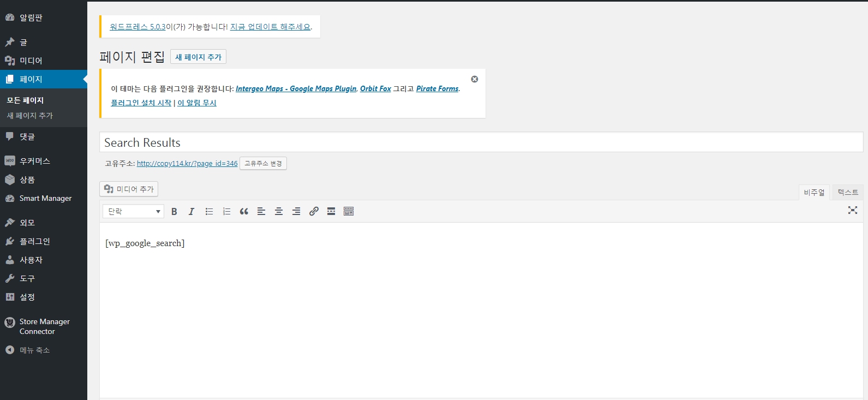Enable distraction-free fullscreen mode

tap(853, 210)
